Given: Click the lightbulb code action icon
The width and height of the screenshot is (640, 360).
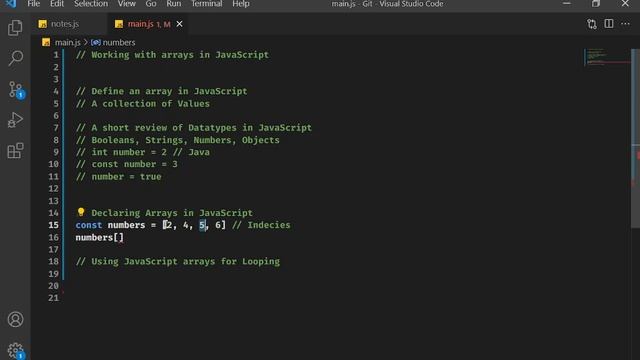Looking at the screenshot, I should tap(81, 212).
